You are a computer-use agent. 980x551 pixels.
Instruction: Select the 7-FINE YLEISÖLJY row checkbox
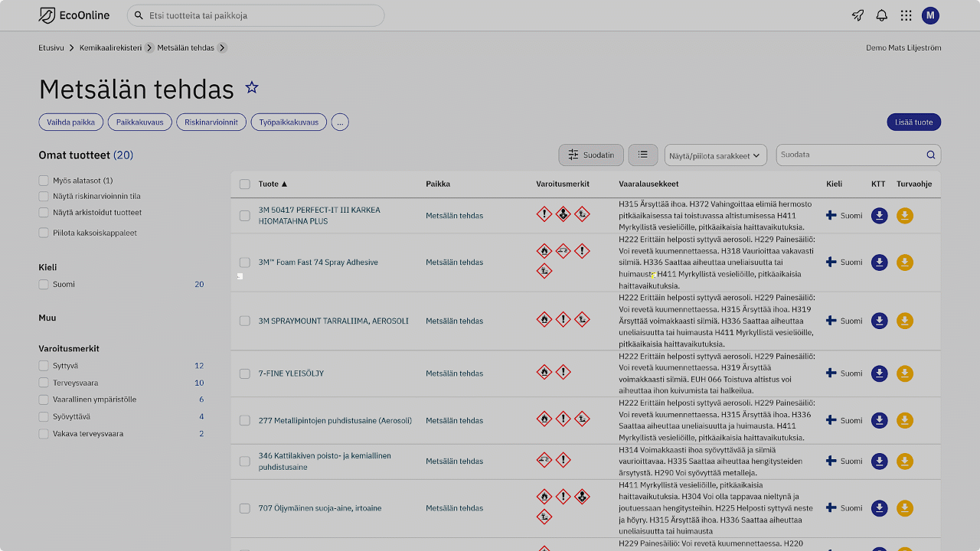(x=245, y=373)
